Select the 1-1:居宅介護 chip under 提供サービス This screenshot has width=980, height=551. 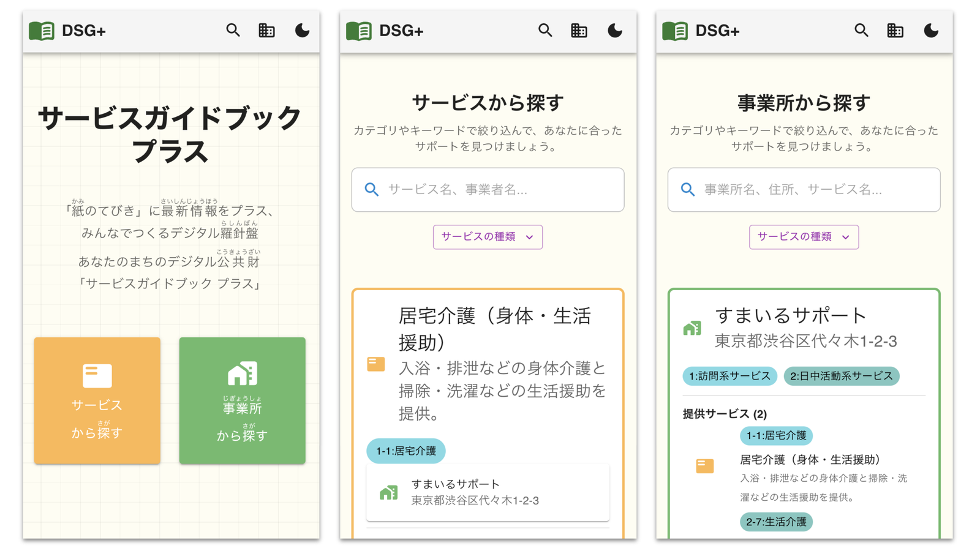776,436
